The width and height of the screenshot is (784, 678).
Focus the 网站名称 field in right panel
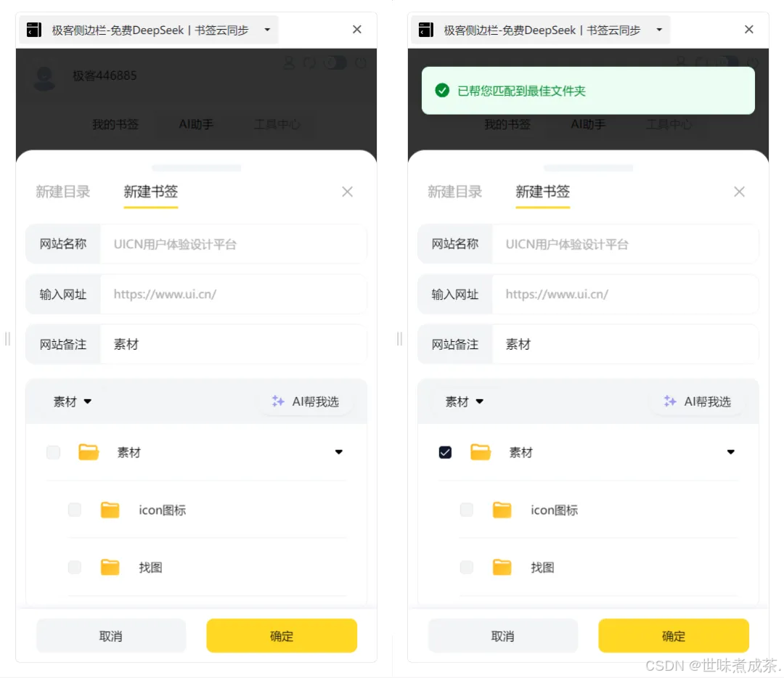click(x=626, y=244)
